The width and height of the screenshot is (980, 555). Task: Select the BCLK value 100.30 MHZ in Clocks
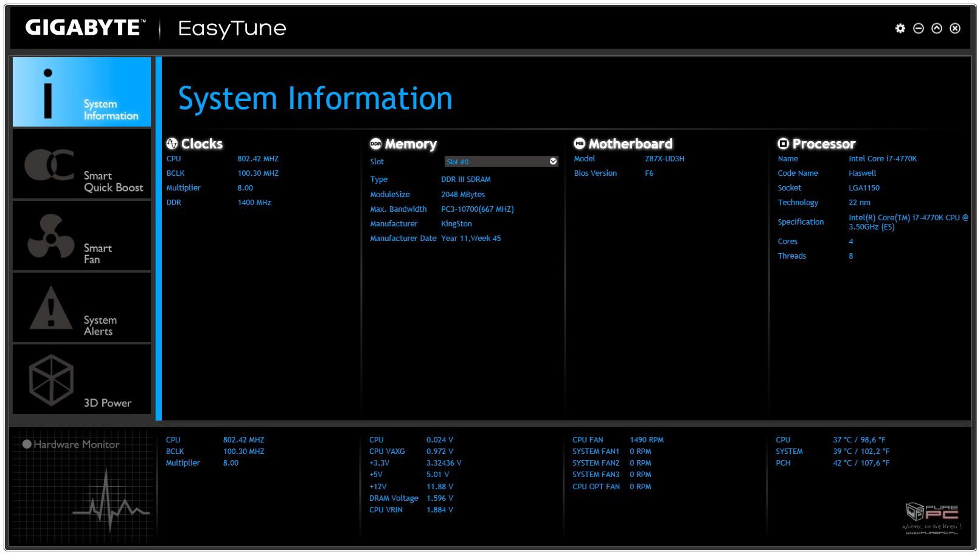click(x=258, y=173)
